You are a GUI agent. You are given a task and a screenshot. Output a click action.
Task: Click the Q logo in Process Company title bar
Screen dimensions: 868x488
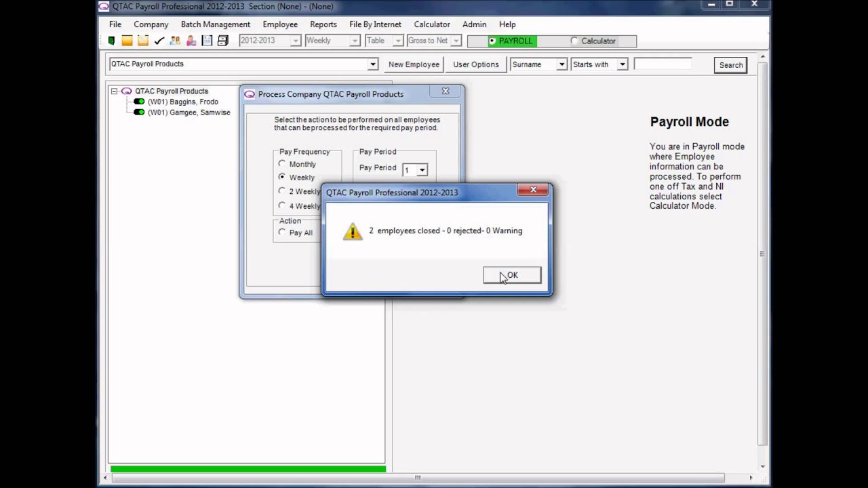click(250, 94)
